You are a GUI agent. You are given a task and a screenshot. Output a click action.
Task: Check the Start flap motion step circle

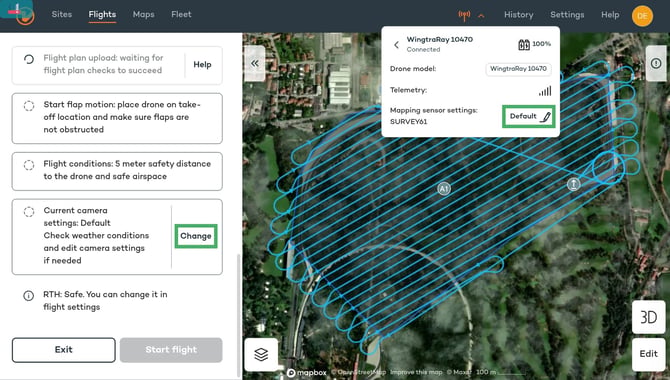29,106
